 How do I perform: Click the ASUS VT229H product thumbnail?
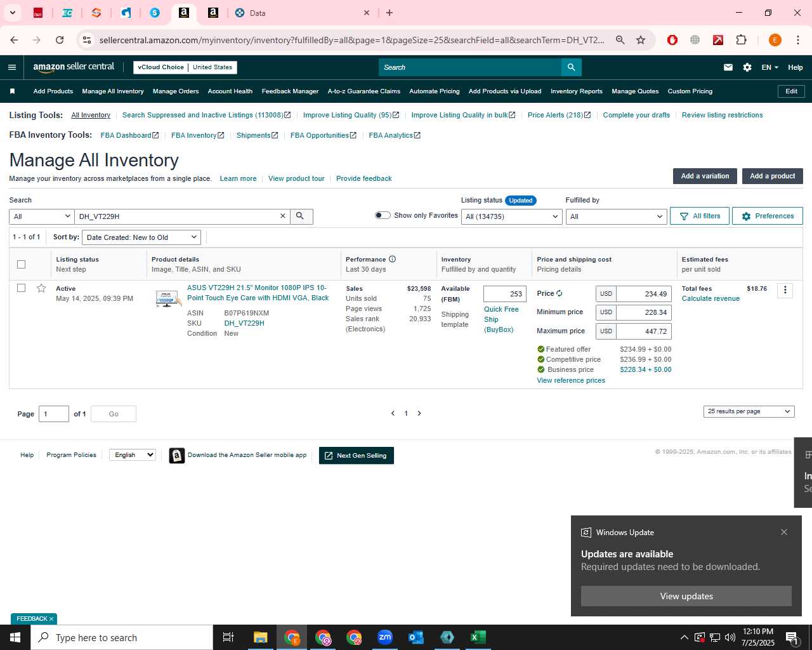(168, 298)
